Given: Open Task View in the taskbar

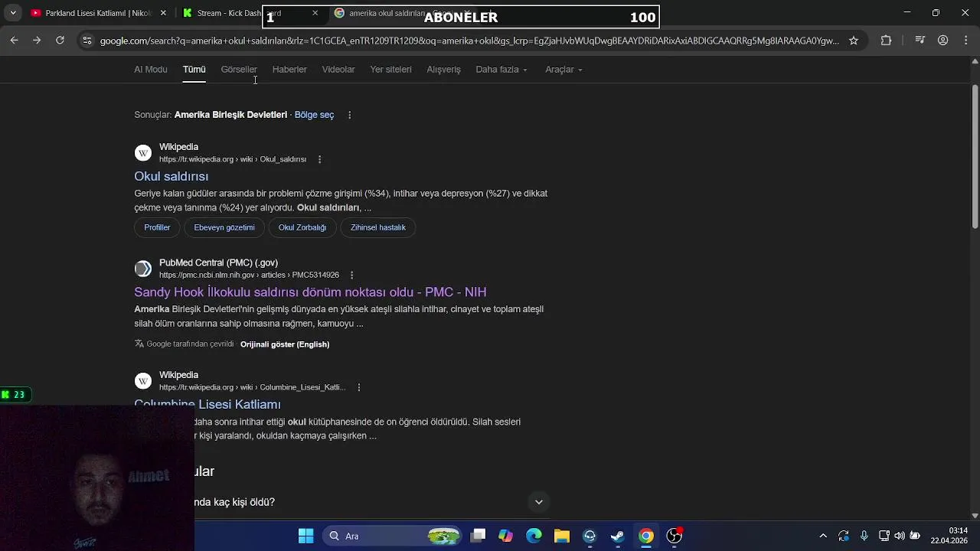Looking at the screenshot, I should [x=478, y=536].
